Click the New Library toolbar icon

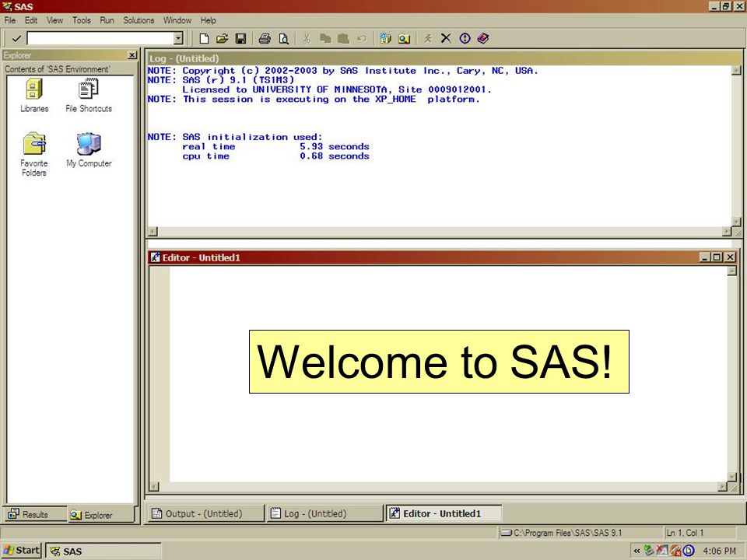tap(385, 39)
